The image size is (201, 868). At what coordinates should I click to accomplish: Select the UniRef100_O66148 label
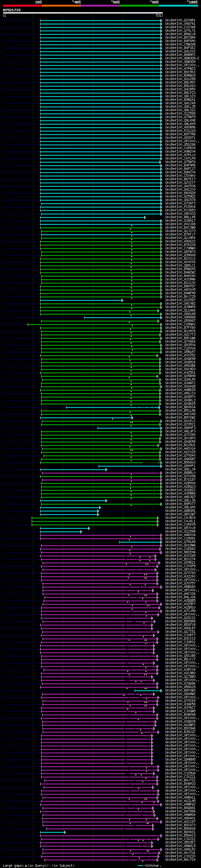point(180,314)
